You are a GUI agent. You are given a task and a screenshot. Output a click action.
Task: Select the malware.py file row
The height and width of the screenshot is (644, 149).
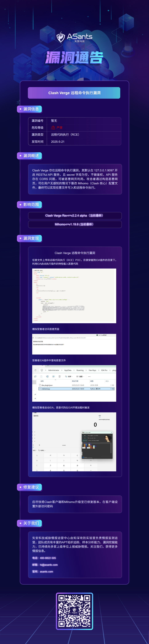click(x=76, y=389)
